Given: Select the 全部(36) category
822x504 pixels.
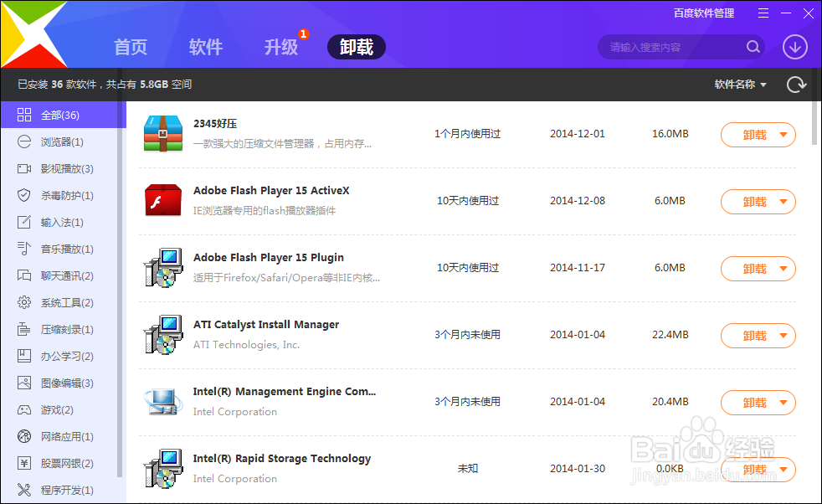Looking at the screenshot, I should click(x=64, y=115).
